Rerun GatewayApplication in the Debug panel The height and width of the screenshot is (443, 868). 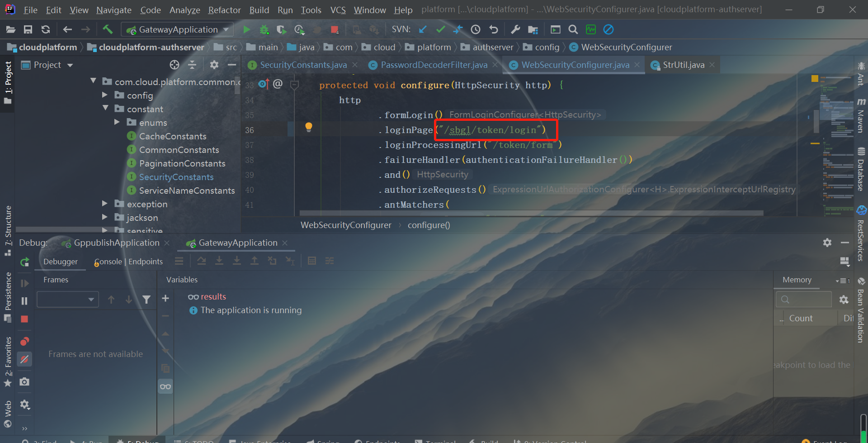pos(25,262)
